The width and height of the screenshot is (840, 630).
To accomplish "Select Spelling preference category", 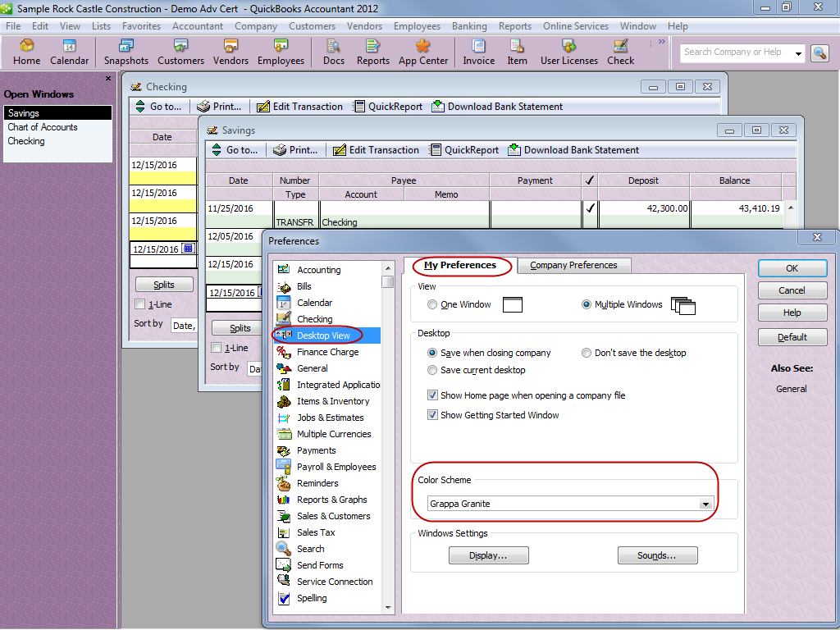I will (x=311, y=598).
